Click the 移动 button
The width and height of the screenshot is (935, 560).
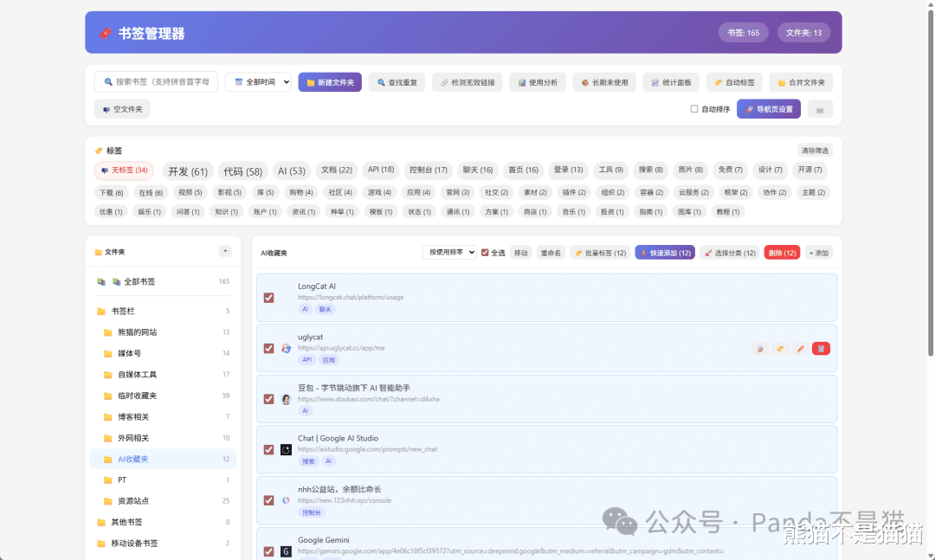[x=520, y=253]
